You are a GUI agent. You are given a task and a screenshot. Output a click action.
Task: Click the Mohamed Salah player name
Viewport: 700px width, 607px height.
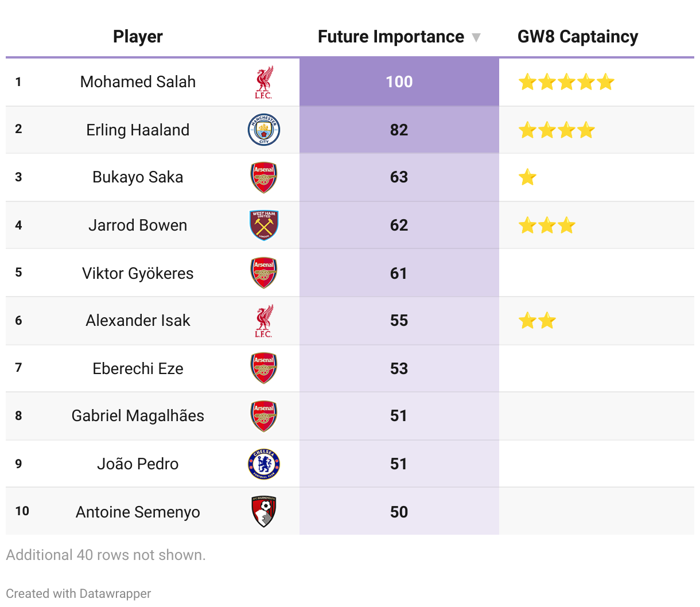pyautogui.click(x=138, y=82)
